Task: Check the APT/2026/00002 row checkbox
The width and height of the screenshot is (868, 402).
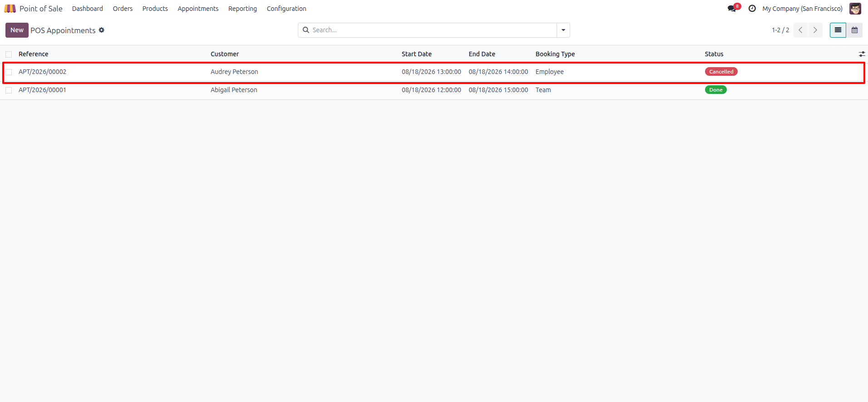Action: click(x=9, y=72)
